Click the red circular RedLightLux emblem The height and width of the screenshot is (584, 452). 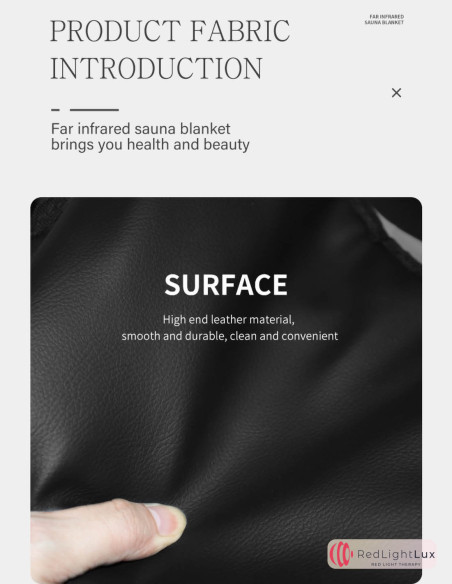pos(341,554)
